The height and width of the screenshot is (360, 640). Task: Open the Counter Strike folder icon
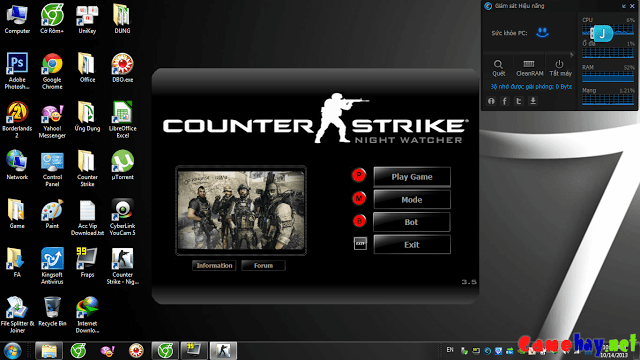(87, 168)
